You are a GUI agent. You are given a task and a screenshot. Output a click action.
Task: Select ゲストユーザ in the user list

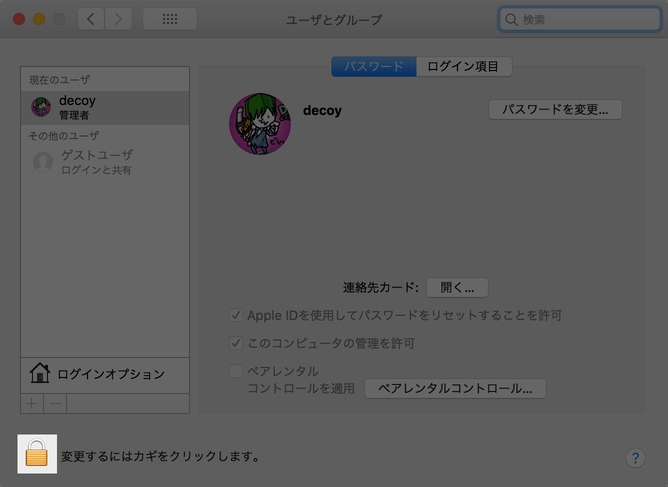pyautogui.click(x=105, y=162)
